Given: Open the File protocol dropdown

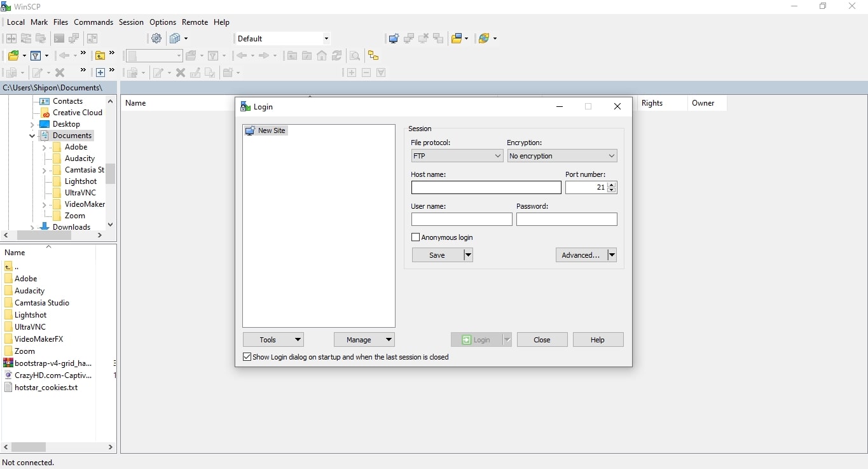Looking at the screenshot, I should point(457,156).
